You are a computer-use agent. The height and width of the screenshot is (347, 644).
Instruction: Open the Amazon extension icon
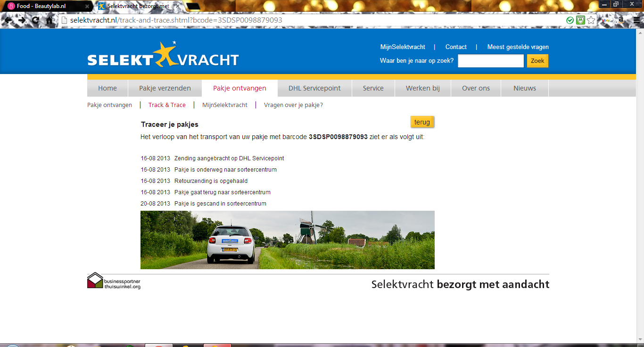(621, 20)
